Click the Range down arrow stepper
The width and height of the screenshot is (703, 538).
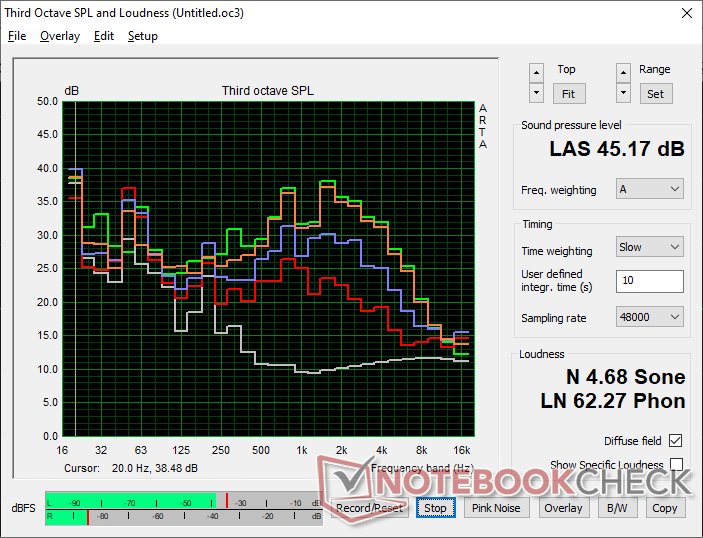623,93
